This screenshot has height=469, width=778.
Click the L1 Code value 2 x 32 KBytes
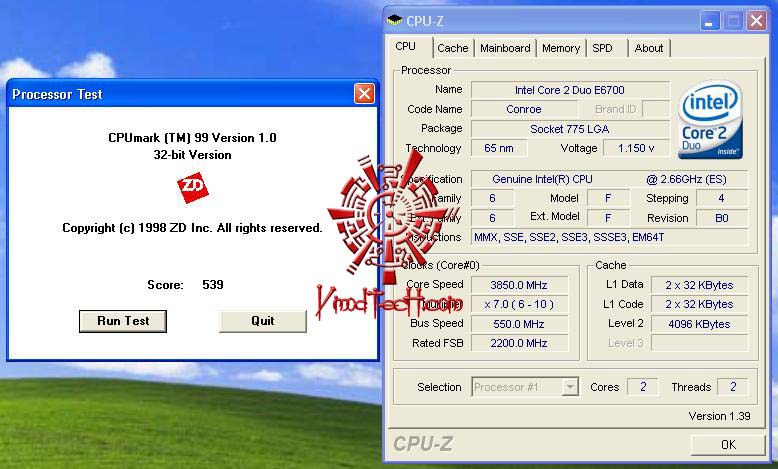699,304
